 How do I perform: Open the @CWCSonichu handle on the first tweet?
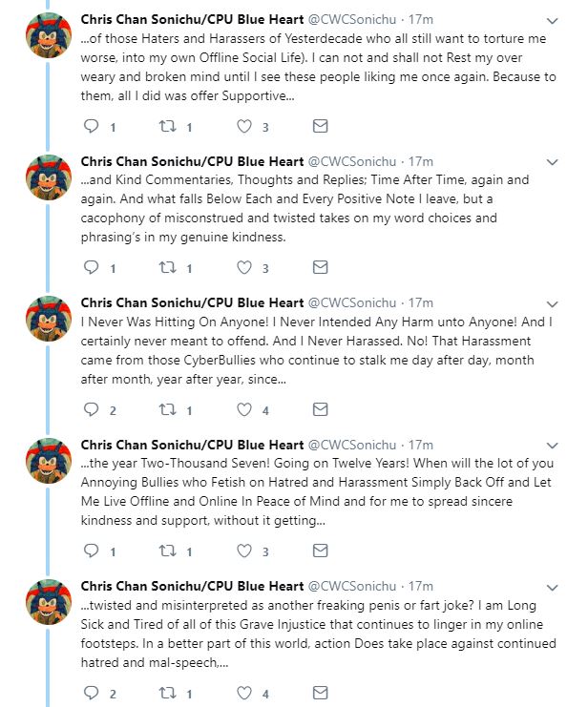pos(352,20)
